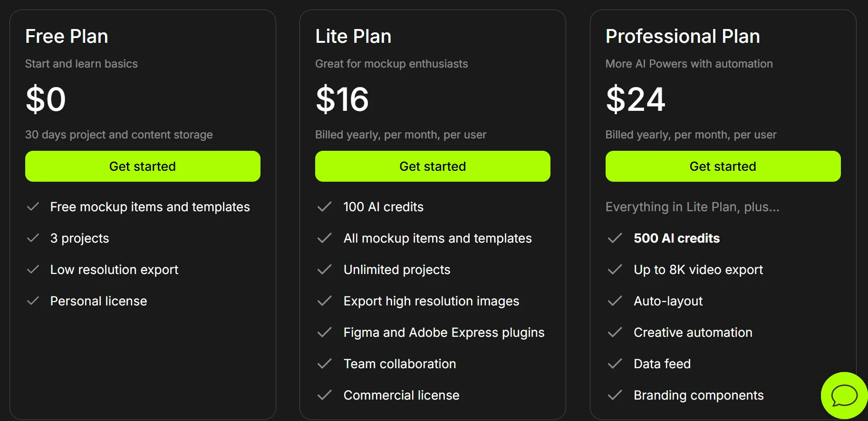Click the $16 Lite Plan price
The image size is (868, 421).
pyautogui.click(x=342, y=99)
